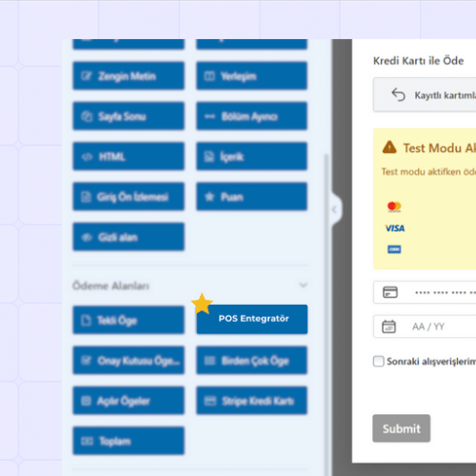Screen dimensions: 476x476
Task: Add the Zengin Metin field
Action: 129,76
